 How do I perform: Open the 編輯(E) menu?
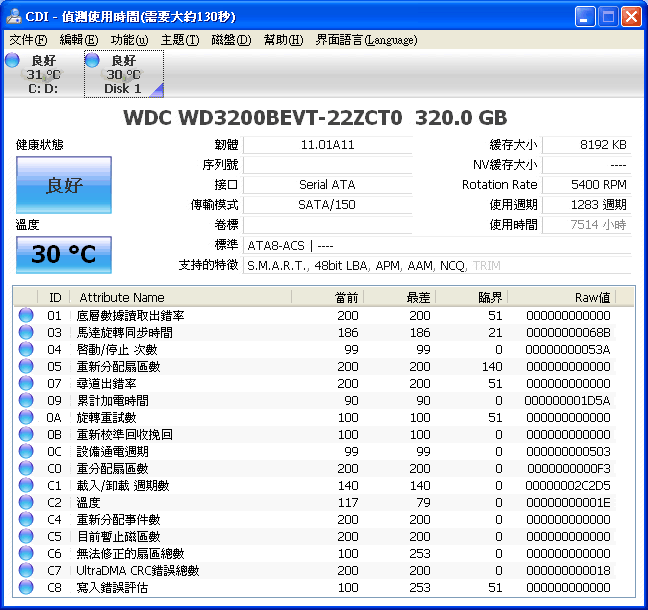click(x=79, y=40)
